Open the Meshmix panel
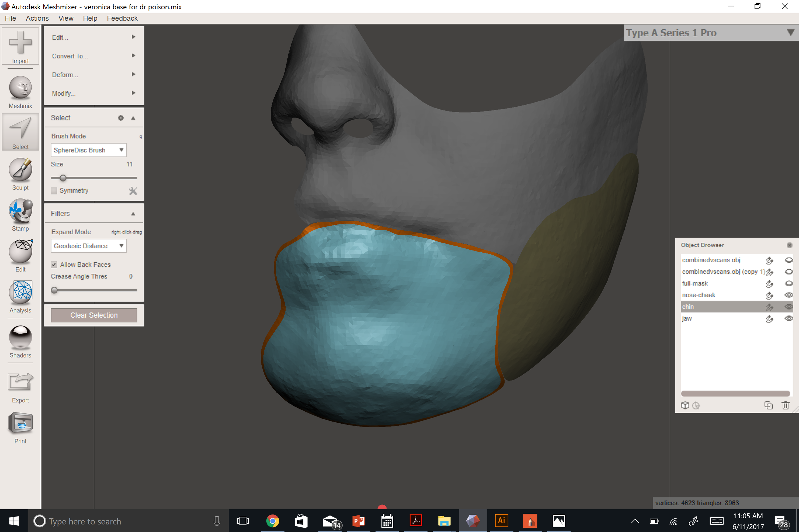This screenshot has height=532, width=799. pos(20,91)
